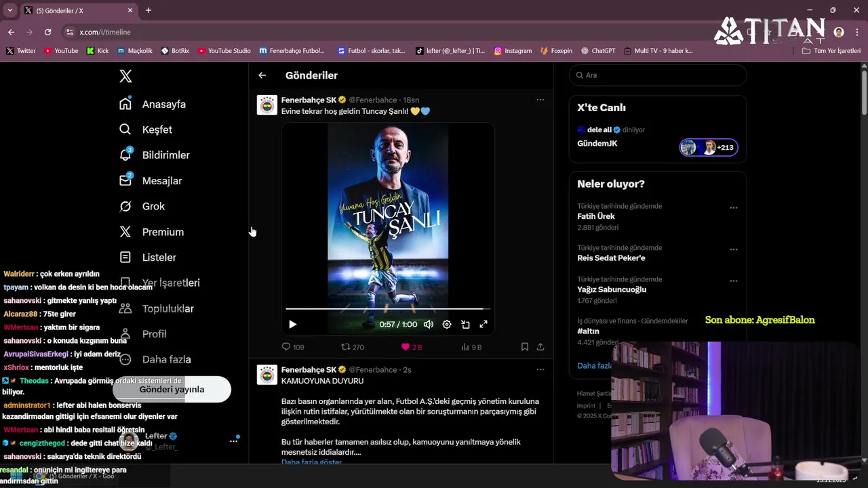Screen dimensions: 868x488
Task: Open Twitter bookmark
Action: click(x=20, y=51)
